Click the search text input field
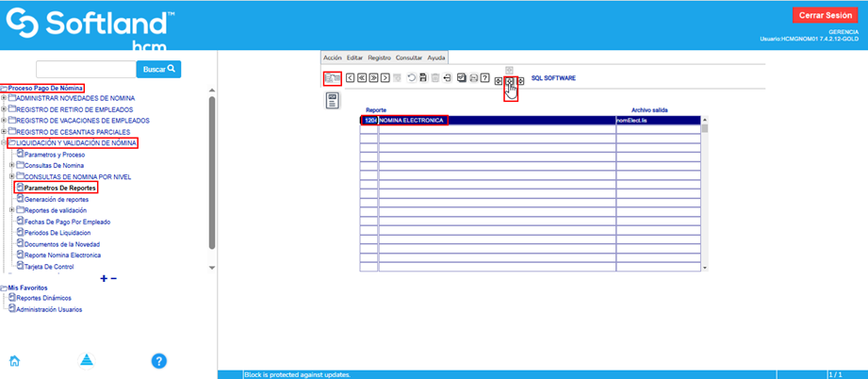868x379 pixels. click(85, 69)
